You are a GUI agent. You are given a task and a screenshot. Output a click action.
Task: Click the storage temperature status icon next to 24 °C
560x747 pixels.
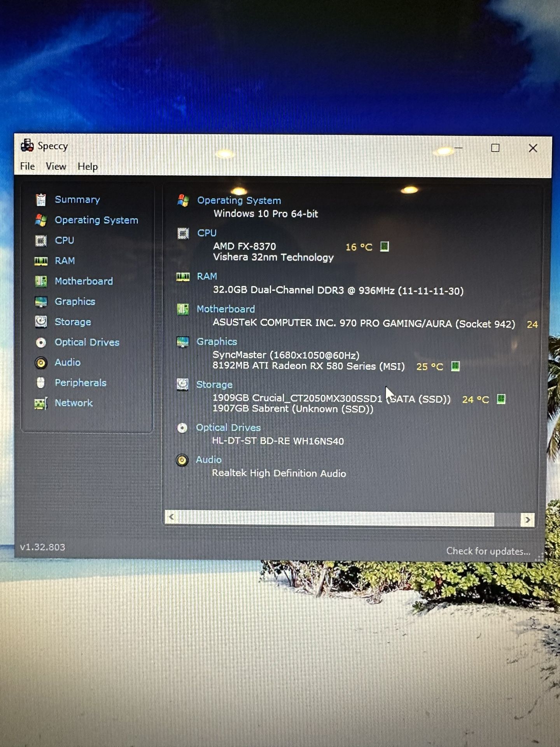pyautogui.click(x=501, y=399)
